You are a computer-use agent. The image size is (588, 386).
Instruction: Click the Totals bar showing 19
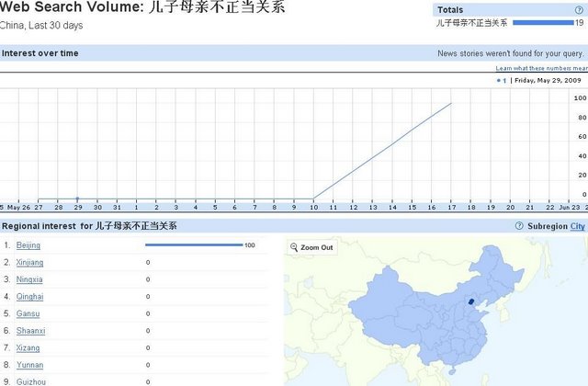(x=543, y=22)
